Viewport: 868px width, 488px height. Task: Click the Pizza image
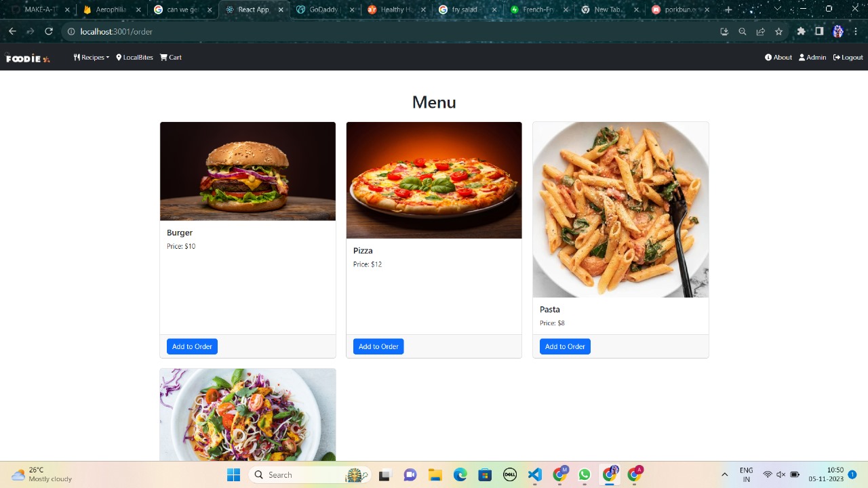(x=434, y=180)
